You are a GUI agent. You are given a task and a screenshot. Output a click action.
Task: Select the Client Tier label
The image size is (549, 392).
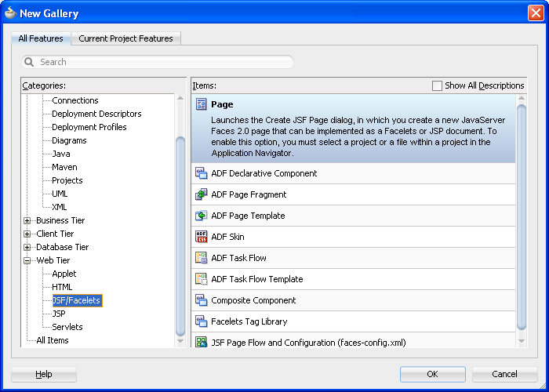(x=55, y=234)
